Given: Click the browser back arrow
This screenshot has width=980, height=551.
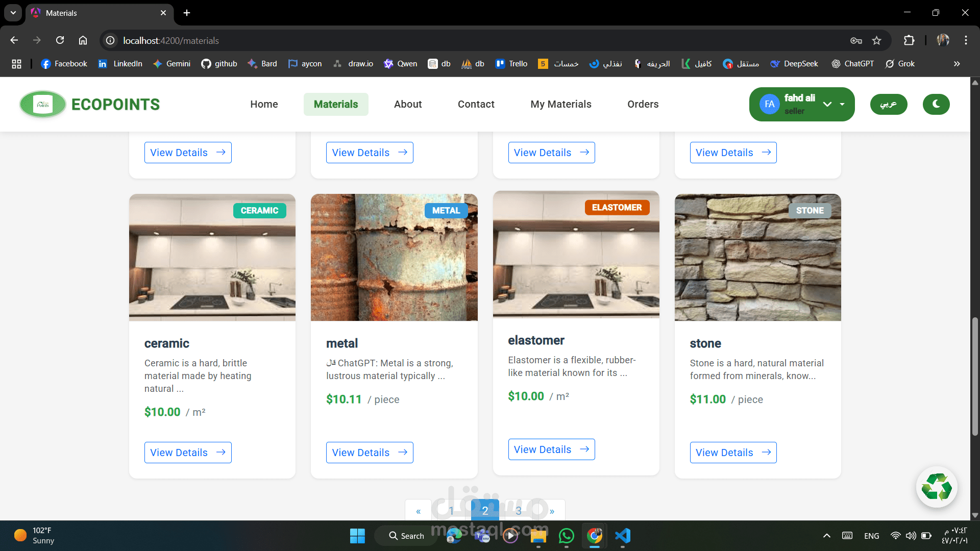Looking at the screenshot, I should pos(14,40).
